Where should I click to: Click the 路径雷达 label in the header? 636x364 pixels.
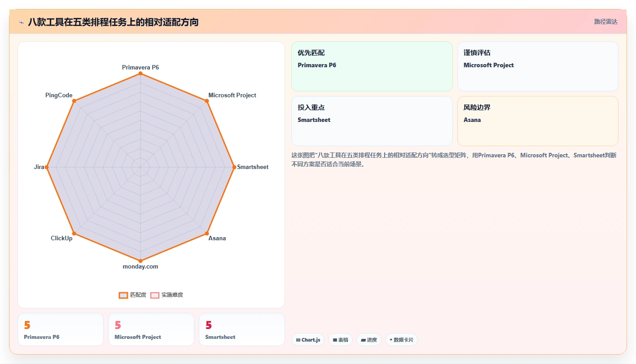pyautogui.click(x=605, y=22)
